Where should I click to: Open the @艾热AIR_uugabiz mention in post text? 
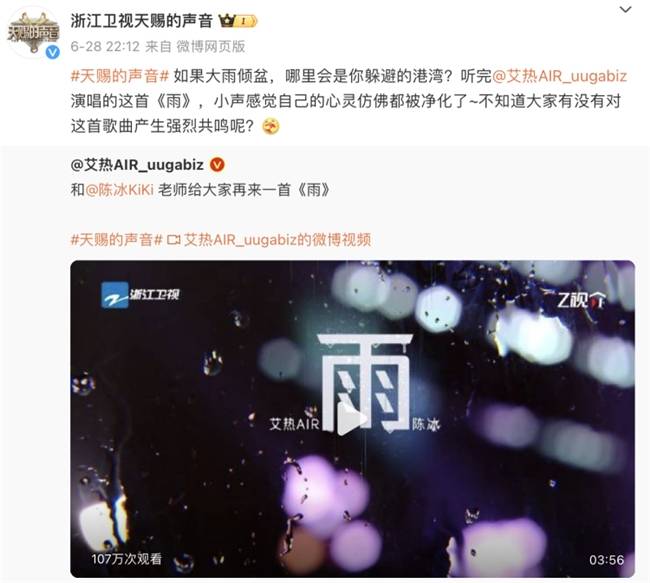click(x=559, y=76)
